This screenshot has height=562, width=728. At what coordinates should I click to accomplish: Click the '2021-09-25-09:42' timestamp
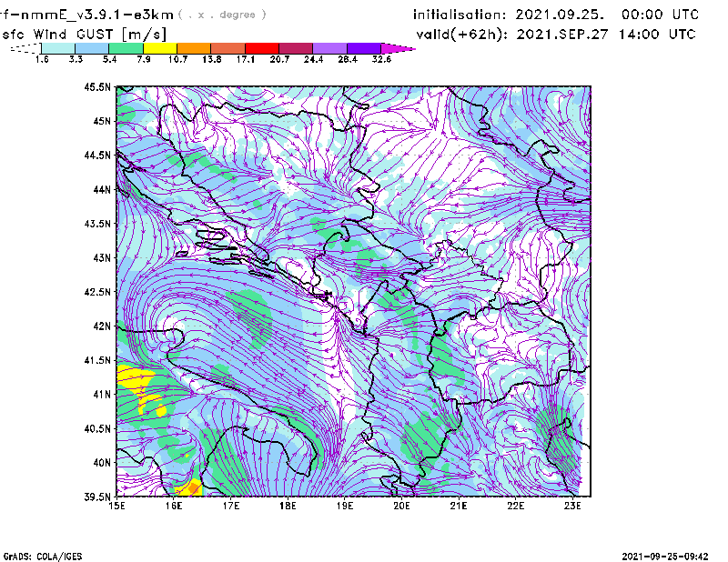click(x=665, y=557)
